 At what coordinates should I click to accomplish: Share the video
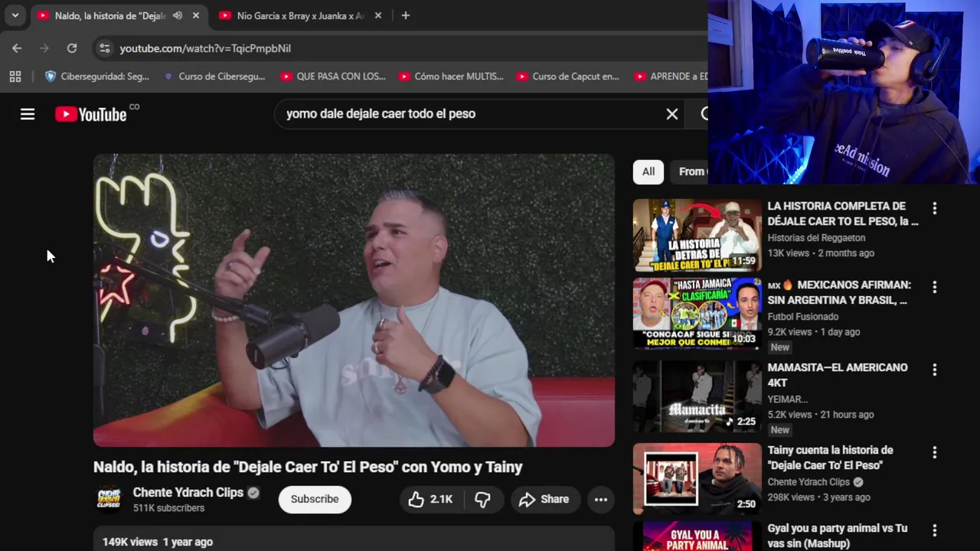click(x=544, y=499)
